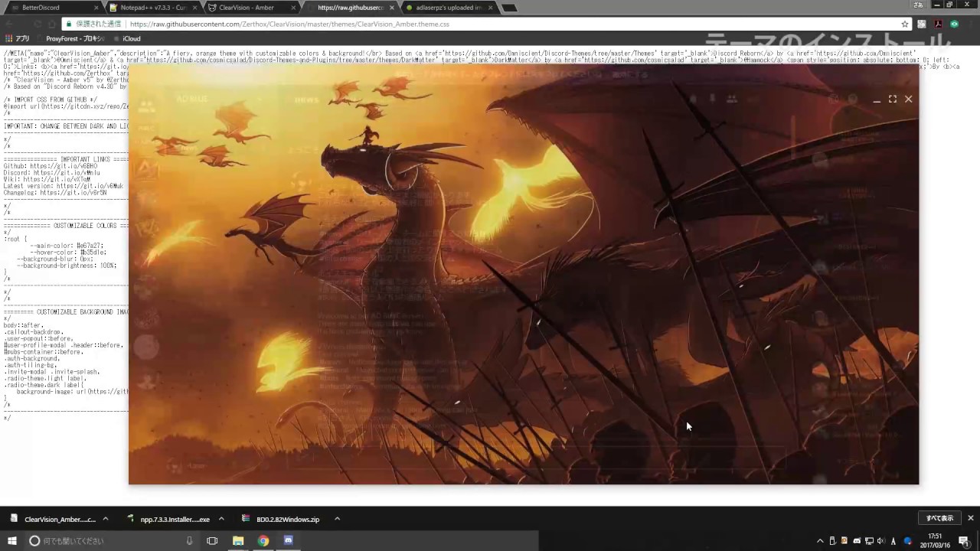Show hidden system tray icons
Image resolution: width=980 pixels, height=551 pixels.
(820, 541)
